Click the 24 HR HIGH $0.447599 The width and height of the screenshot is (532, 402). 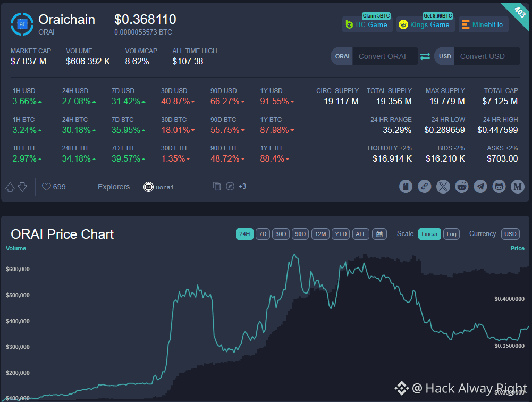(497, 130)
